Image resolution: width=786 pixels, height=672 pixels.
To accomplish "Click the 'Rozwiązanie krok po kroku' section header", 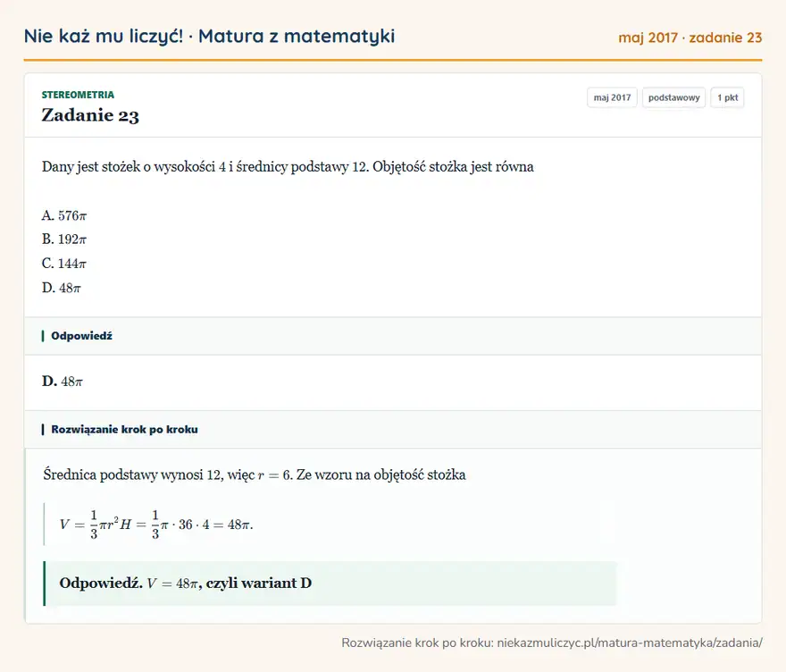I will coord(393,429).
